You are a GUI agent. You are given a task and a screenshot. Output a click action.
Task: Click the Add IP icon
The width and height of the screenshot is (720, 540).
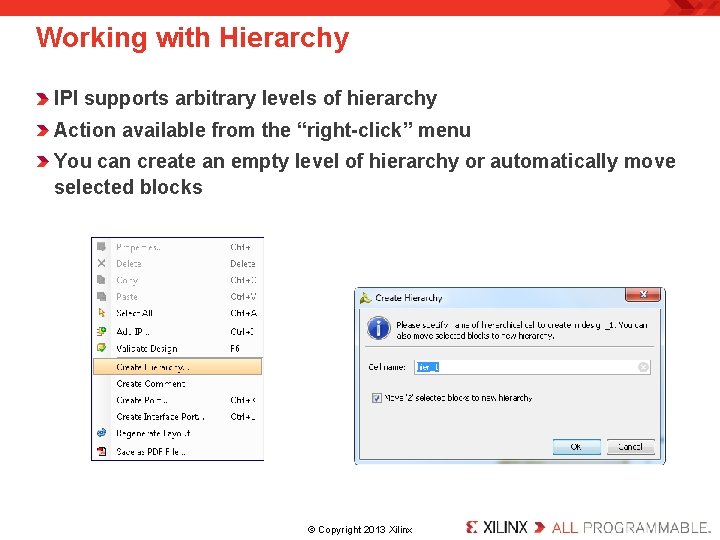pos(101,331)
